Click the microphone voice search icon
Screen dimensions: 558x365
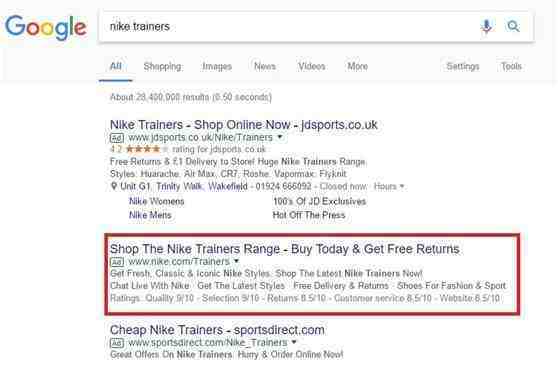click(x=486, y=26)
